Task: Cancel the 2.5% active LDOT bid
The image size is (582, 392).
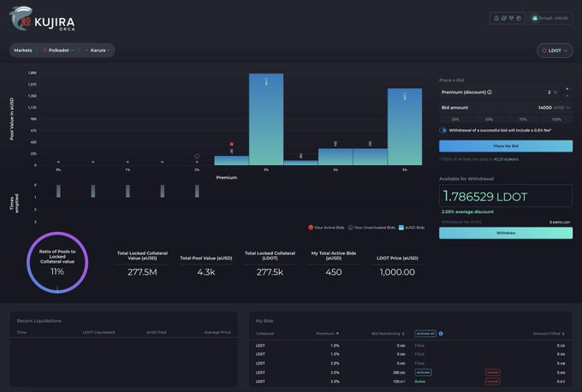Action: [x=492, y=381]
